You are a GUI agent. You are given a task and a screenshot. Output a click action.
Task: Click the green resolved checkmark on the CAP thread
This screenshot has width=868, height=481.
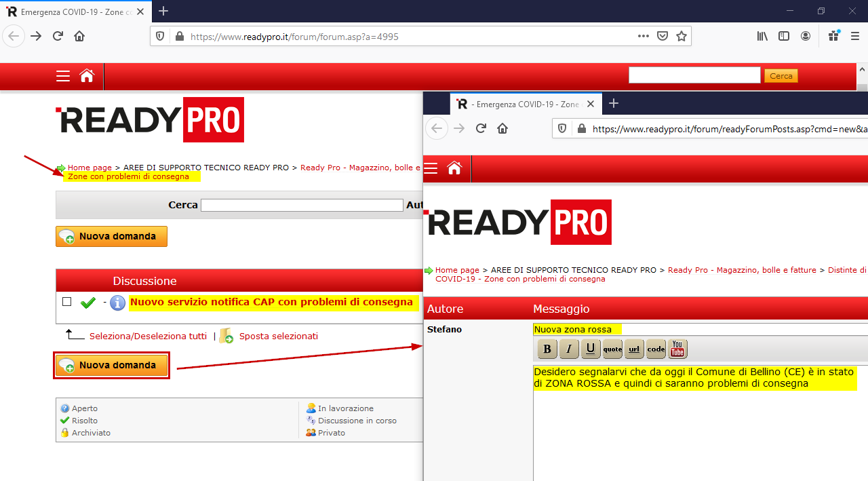click(x=87, y=303)
